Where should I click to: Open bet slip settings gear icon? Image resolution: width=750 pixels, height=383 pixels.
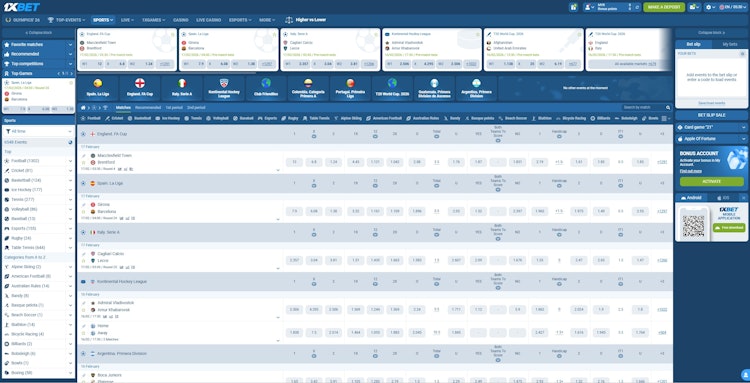743,54
